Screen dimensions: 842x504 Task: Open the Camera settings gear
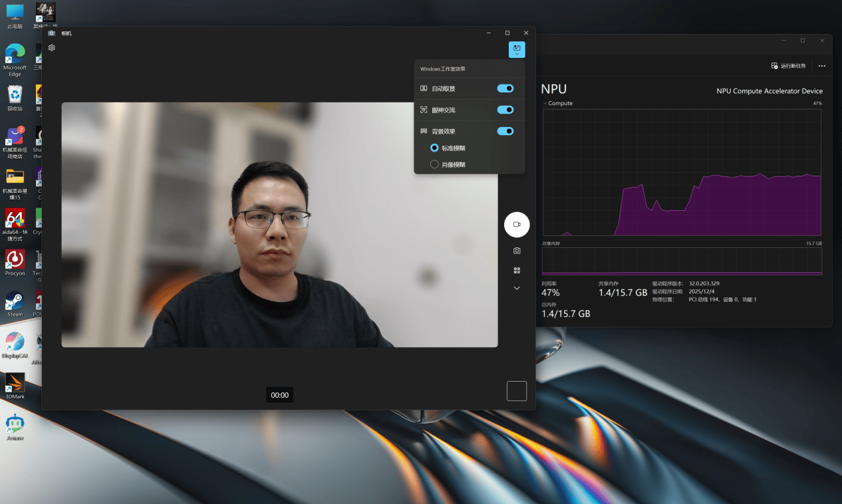point(52,48)
